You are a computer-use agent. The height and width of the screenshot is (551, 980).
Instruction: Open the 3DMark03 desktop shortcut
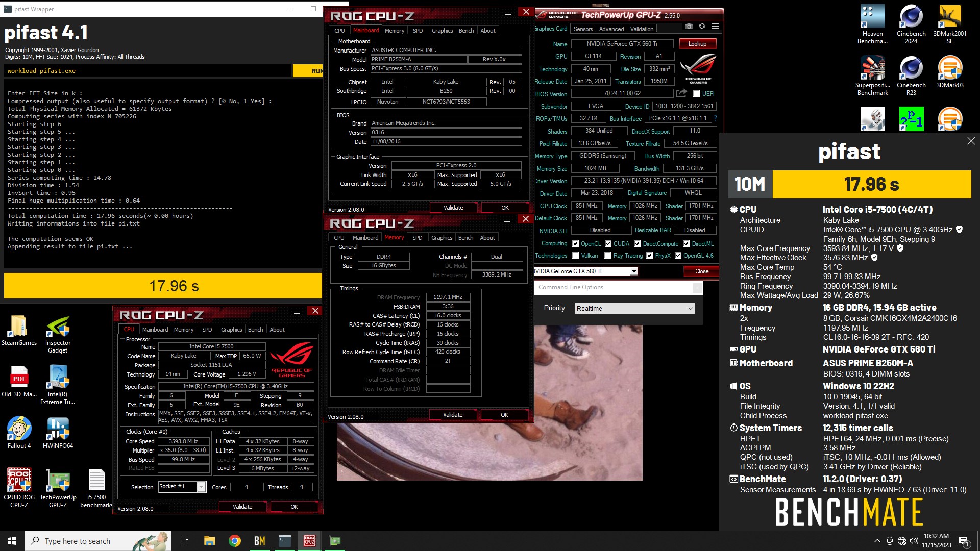coord(950,72)
